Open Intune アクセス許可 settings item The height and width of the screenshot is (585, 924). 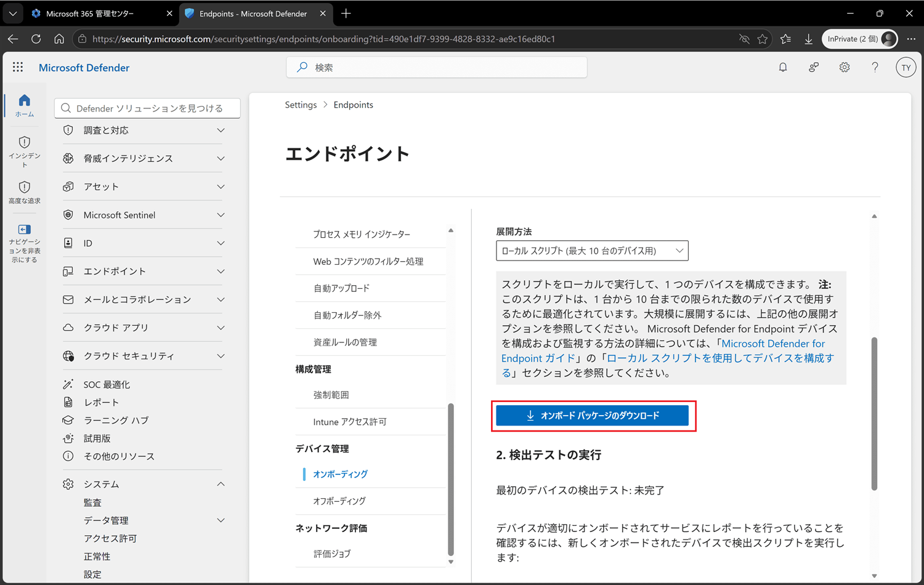tap(350, 422)
